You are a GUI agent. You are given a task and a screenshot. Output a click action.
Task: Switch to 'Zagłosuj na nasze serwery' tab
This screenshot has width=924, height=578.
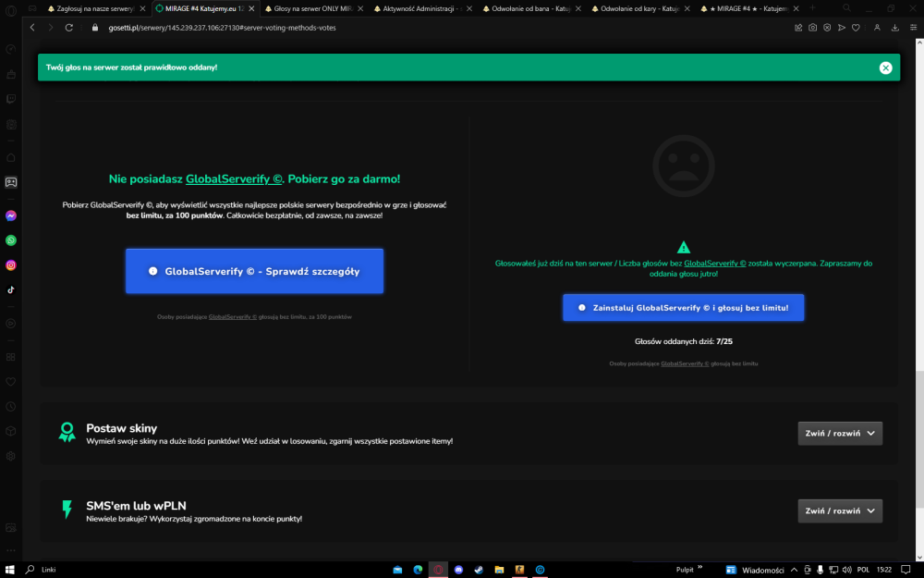(96, 9)
